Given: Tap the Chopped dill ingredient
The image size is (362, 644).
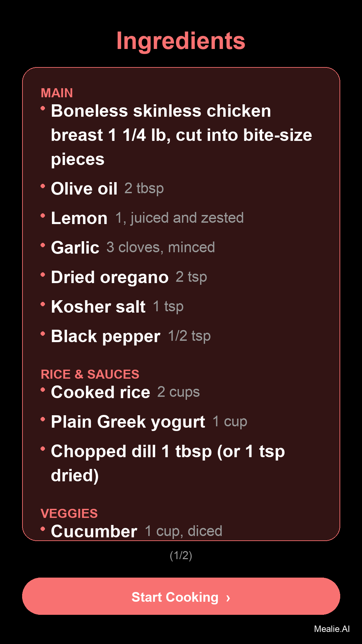Looking at the screenshot, I should [x=168, y=463].
